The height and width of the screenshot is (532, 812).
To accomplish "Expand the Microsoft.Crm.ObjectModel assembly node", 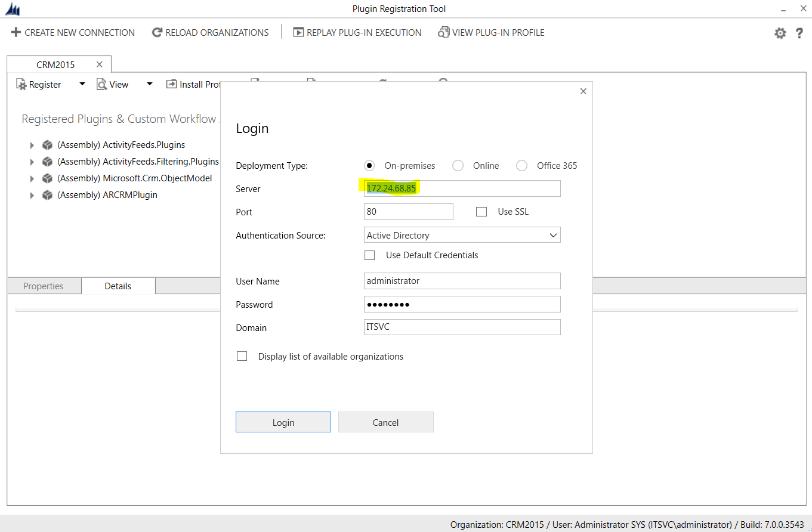I will [x=32, y=178].
